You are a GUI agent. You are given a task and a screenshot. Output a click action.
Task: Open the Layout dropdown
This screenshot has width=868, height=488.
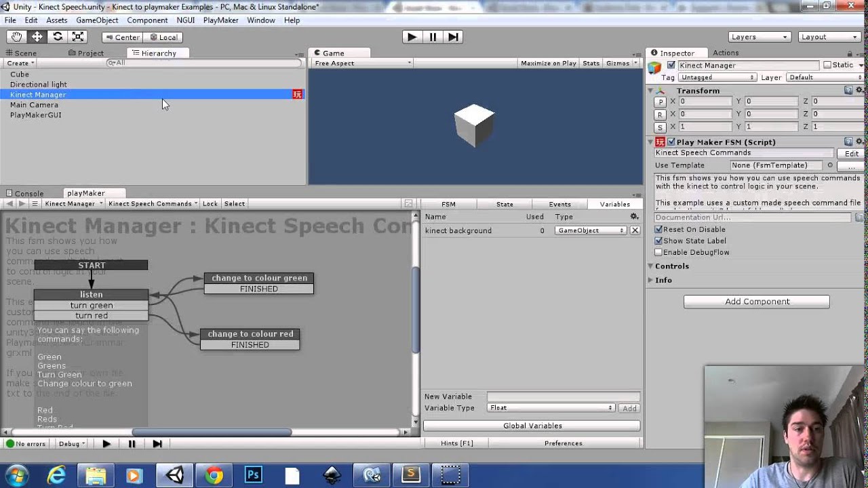[829, 37]
